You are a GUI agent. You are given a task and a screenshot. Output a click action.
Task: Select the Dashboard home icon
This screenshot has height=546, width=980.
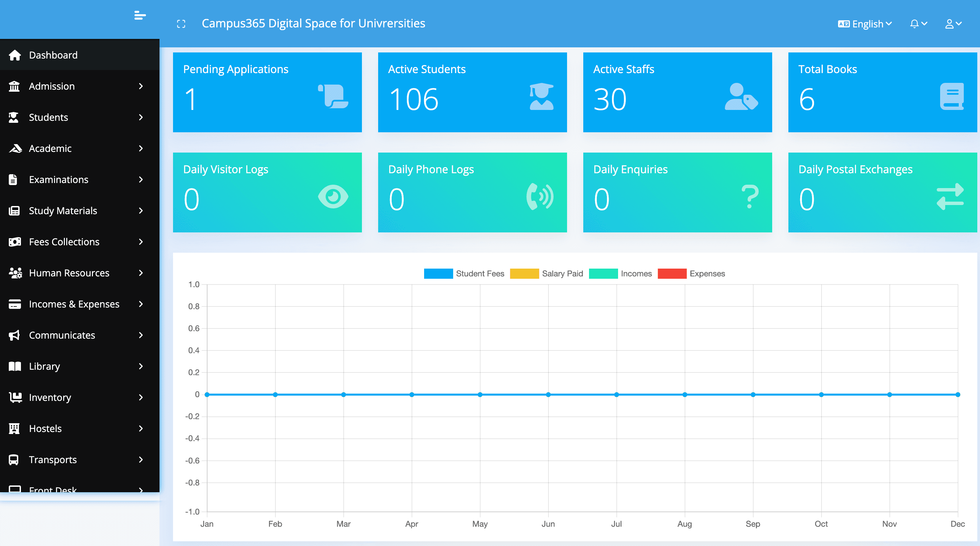15,55
